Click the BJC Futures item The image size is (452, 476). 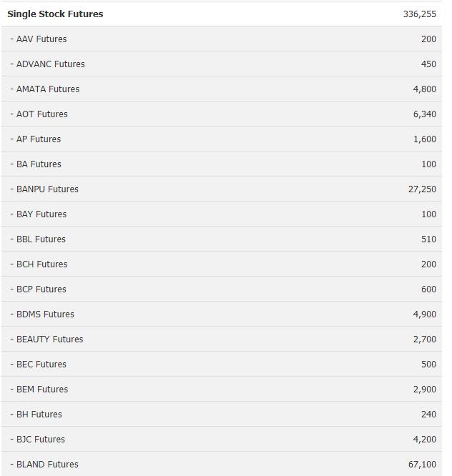[41, 440]
